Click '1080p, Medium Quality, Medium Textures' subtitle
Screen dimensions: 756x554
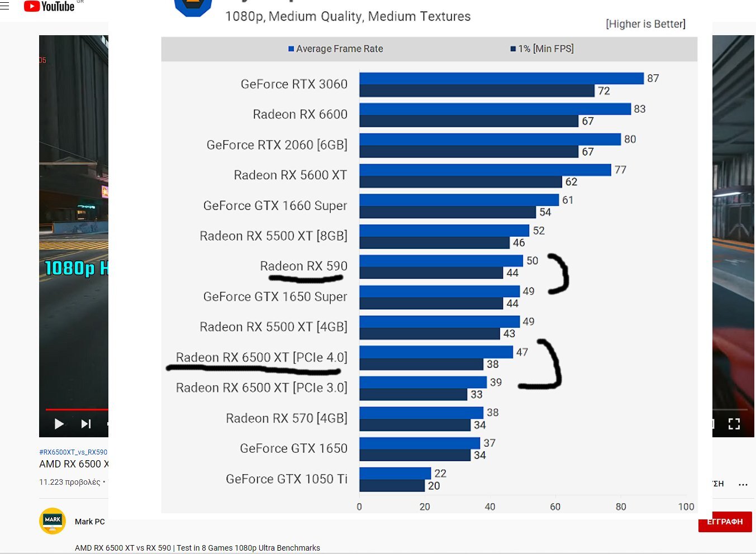[348, 16]
